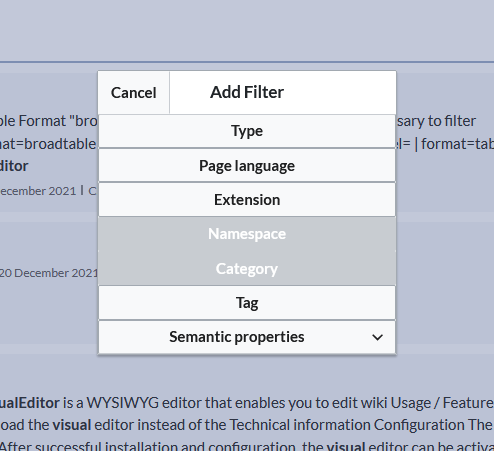This screenshot has height=451, width=494.
Task: Open the bold 'ditor' result title
Action: pyautogui.click(x=14, y=166)
